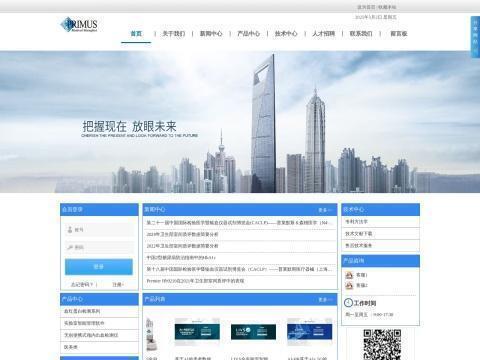Screen dimensions: 480x360
Task: Click the blue 登录 login button
Action: (99, 267)
